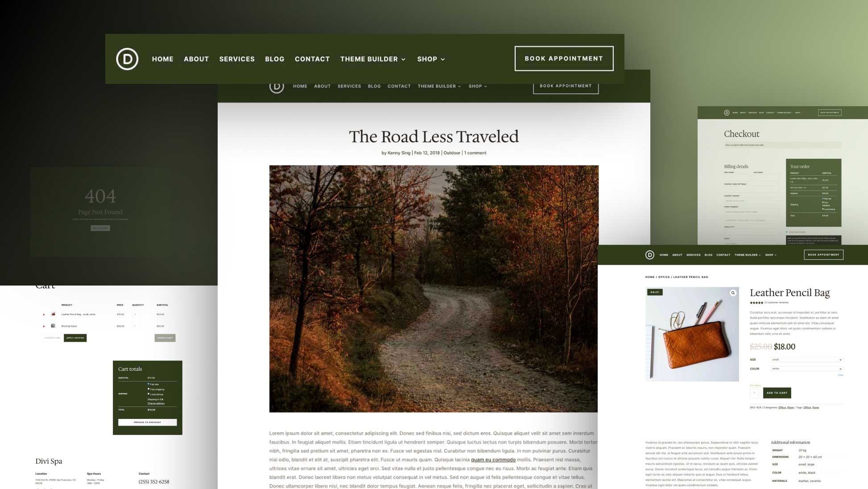The image size is (868, 489).
Task: Click BLOG menu item in main navigation
Action: (x=275, y=58)
